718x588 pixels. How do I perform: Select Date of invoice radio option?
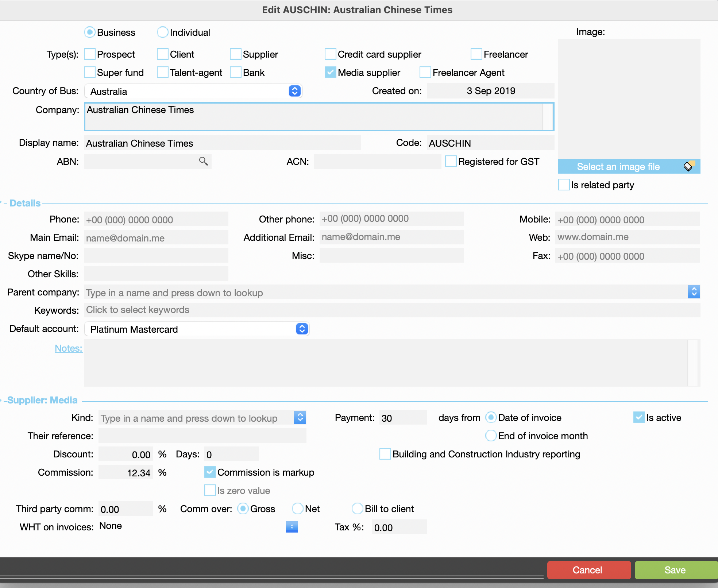(x=491, y=417)
